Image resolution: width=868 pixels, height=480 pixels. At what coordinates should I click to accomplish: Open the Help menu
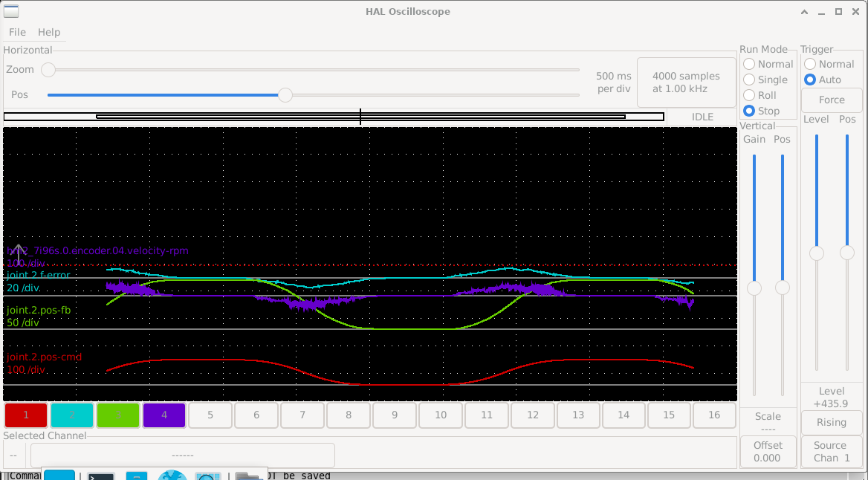[49, 32]
